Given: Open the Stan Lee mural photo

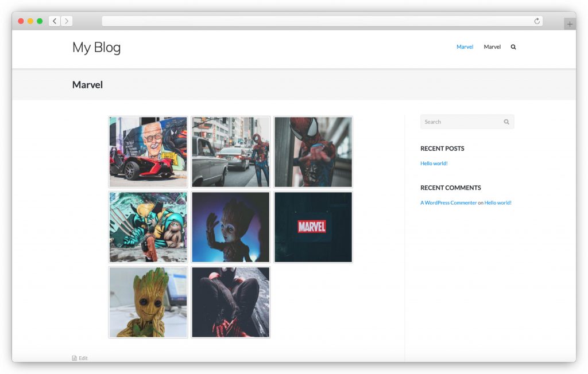Looking at the screenshot, I should coord(148,151).
